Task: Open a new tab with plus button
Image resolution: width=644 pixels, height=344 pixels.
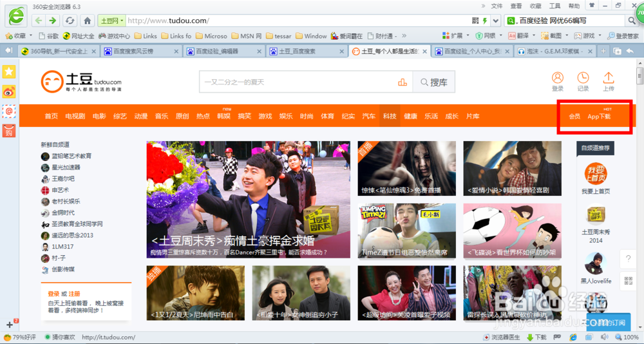Action: pyautogui.click(x=603, y=51)
